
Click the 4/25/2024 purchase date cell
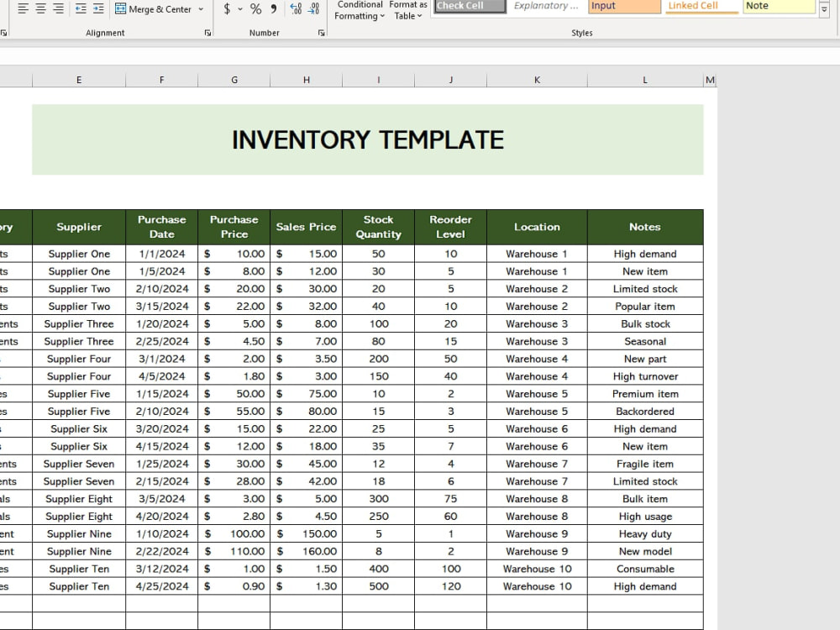(x=162, y=586)
